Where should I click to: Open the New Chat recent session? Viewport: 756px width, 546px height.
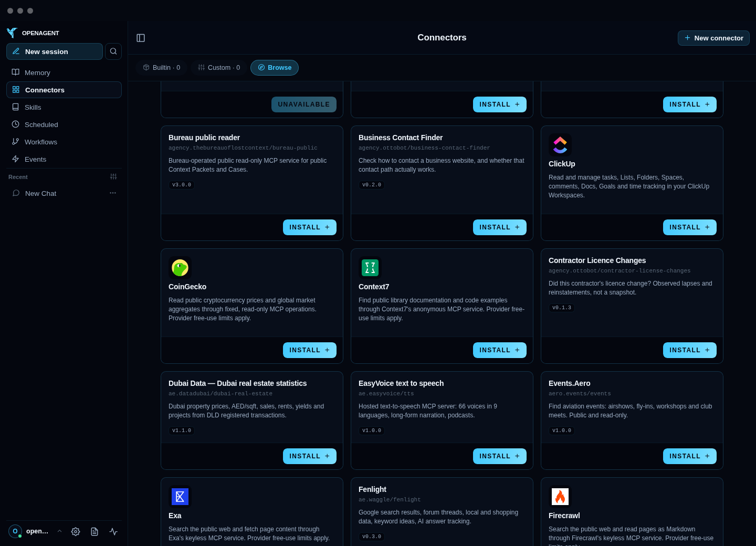tap(64, 193)
